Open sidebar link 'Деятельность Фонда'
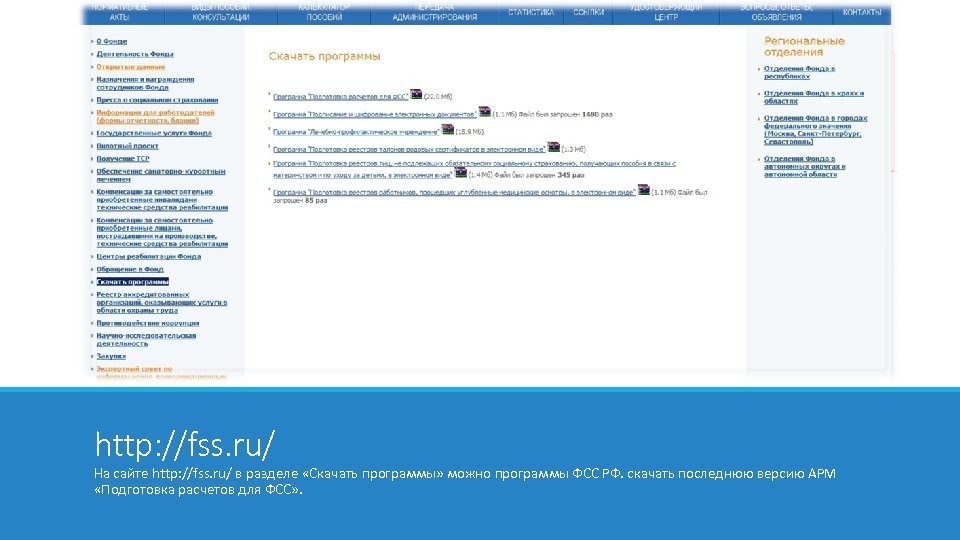 pos(135,54)
